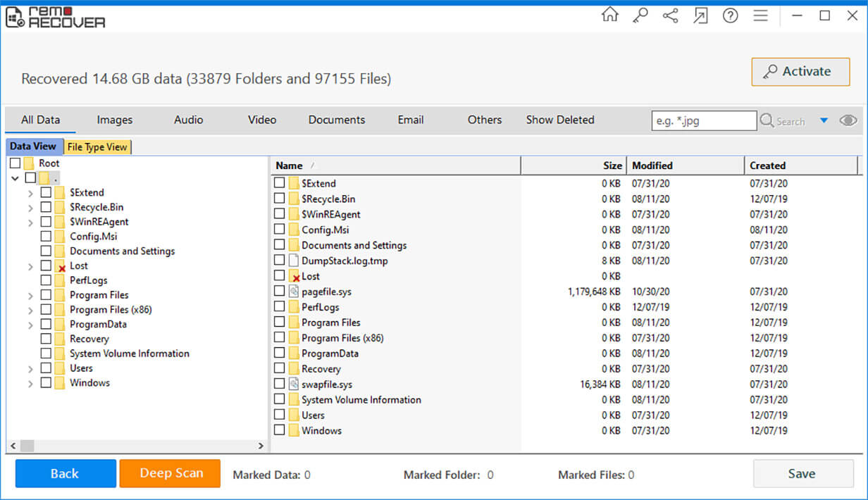
Task: Start a Deep Scan
Action: (x=170, y=473)
